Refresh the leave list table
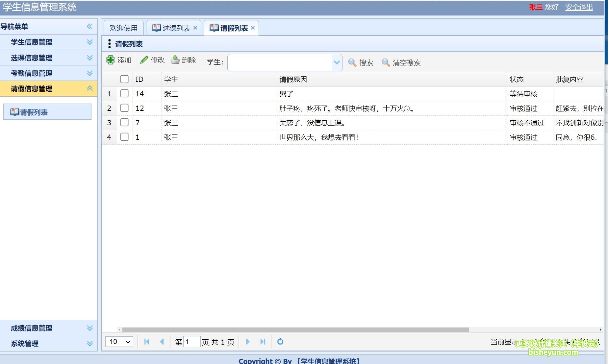This screenshot has width=608, height=364. coord(280,342)
